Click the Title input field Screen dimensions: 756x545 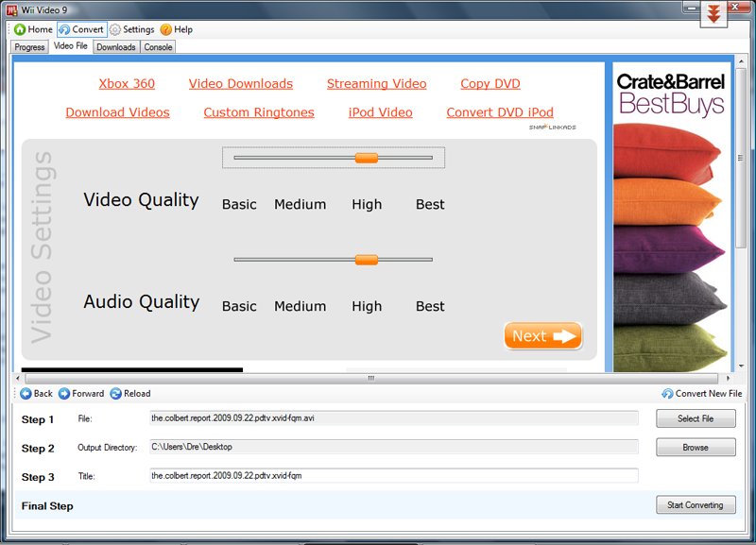(394, 476)
